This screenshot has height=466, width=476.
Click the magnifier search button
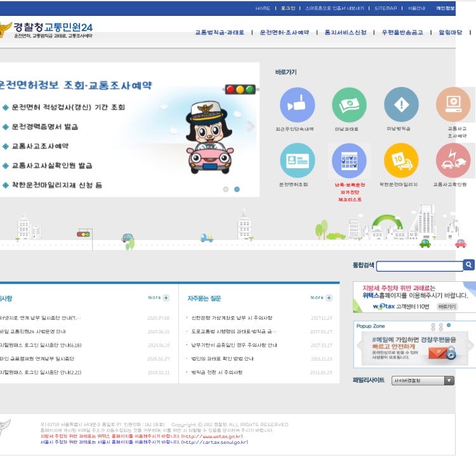469,265
